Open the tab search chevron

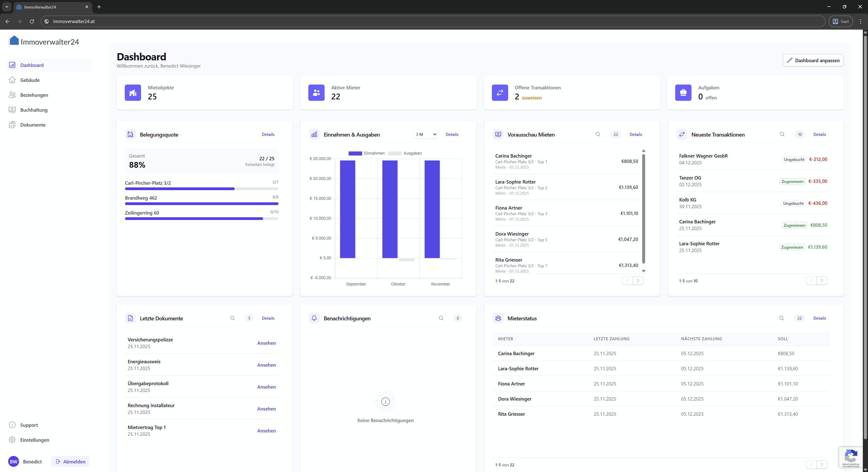click(6, 7)
